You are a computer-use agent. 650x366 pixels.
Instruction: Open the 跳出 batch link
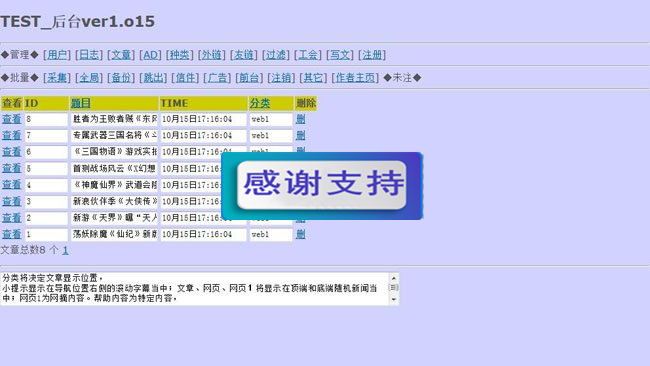(153, 78)
